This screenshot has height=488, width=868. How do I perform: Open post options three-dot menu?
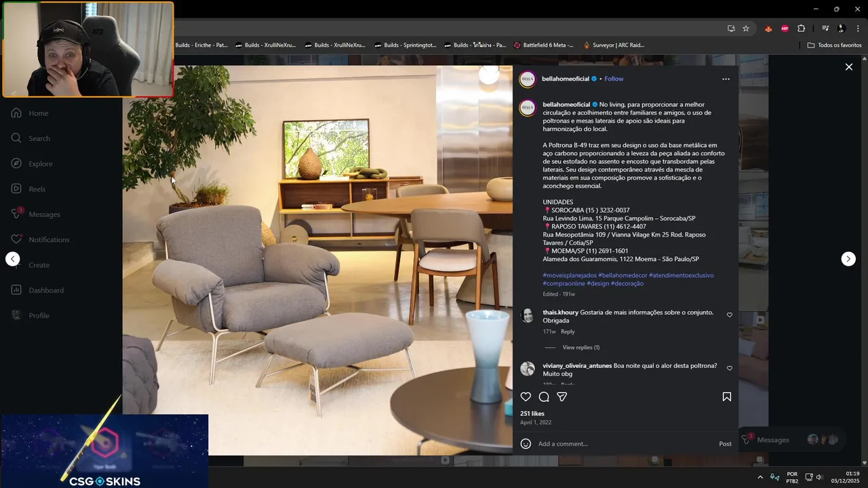[x=726, y=79]
